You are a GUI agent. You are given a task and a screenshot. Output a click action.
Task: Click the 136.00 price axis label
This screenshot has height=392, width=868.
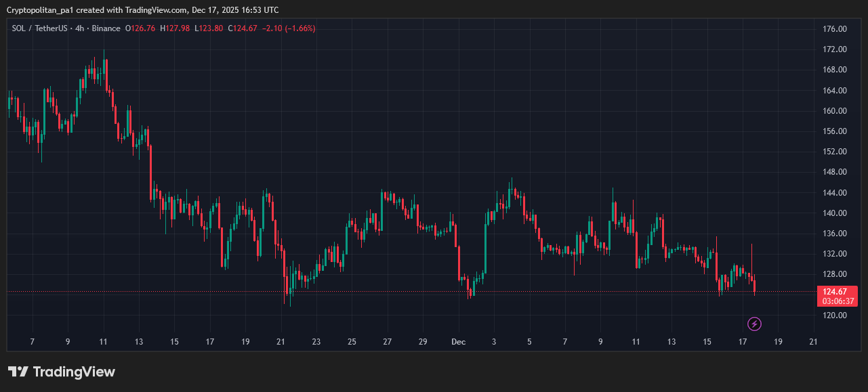tap(834, 234)
